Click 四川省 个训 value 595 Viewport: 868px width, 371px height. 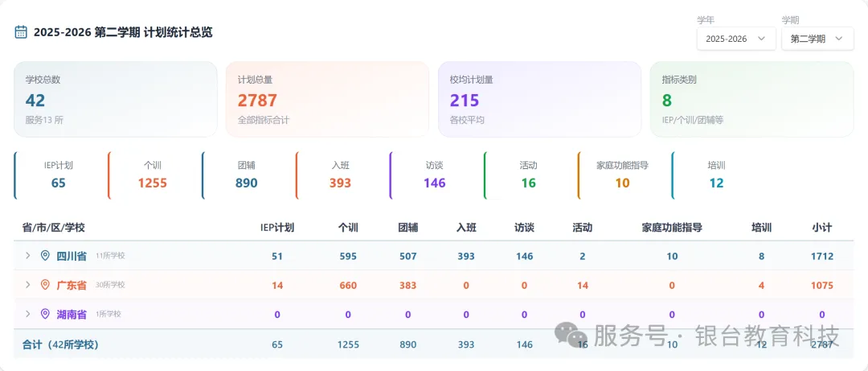click(348, 256)
